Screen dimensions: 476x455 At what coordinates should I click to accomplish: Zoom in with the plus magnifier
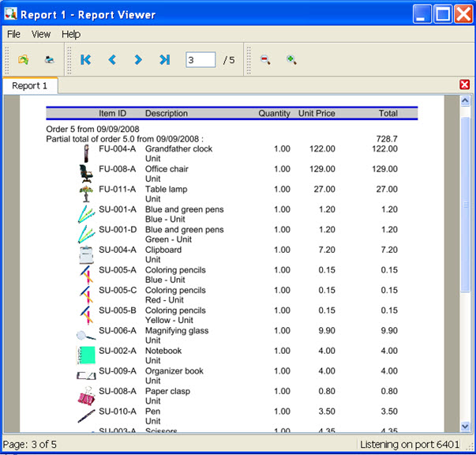[291, 59]
